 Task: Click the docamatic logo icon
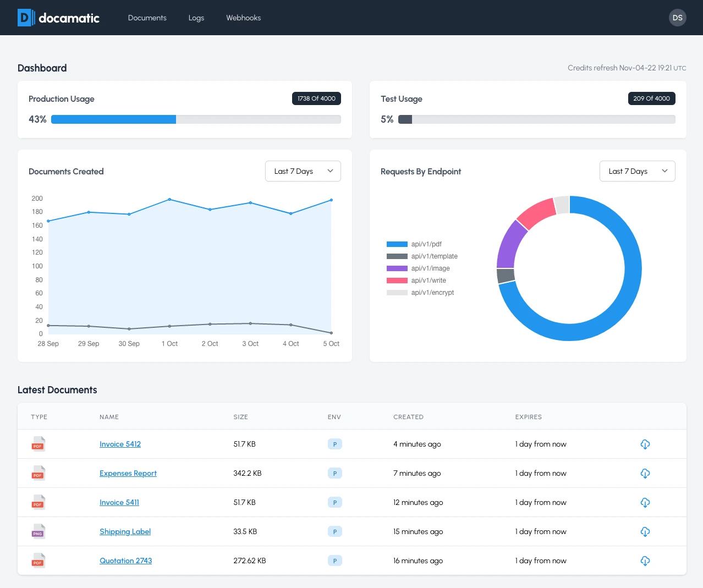[x=25, y=18]
